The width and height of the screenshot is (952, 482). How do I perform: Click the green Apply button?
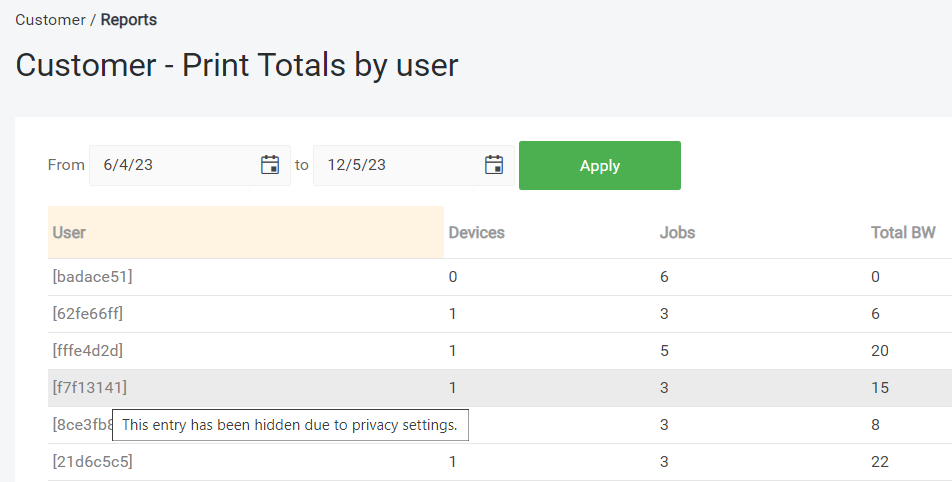click(x=599, y=166)
